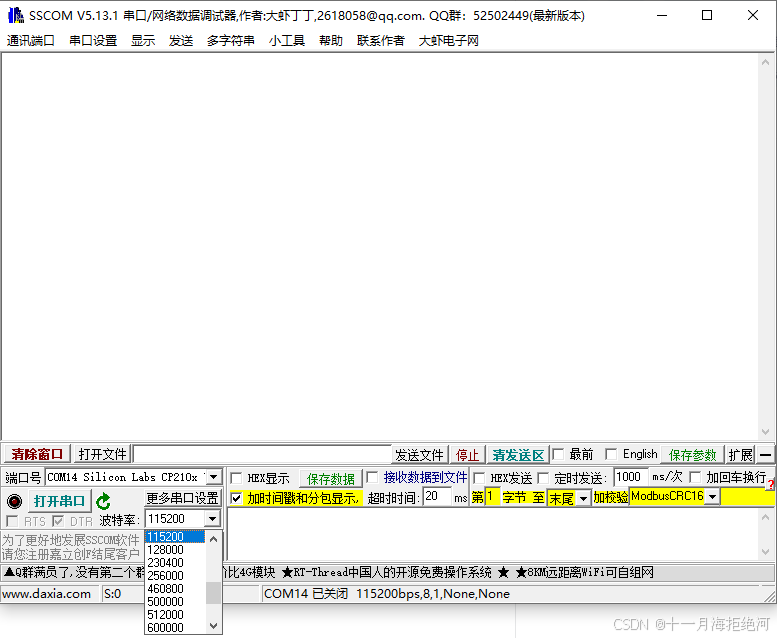777x638 pixels.
Task: Select highlighted 115200 in baud list
Action: tap(175, 537)
